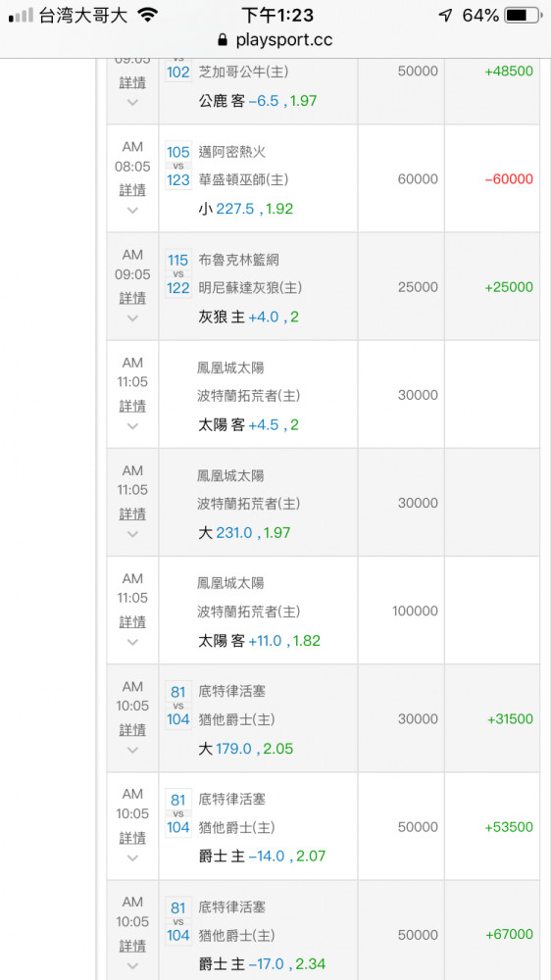Open 81 vs 104 score box for 大 179.0 bet

pos(178,707)
